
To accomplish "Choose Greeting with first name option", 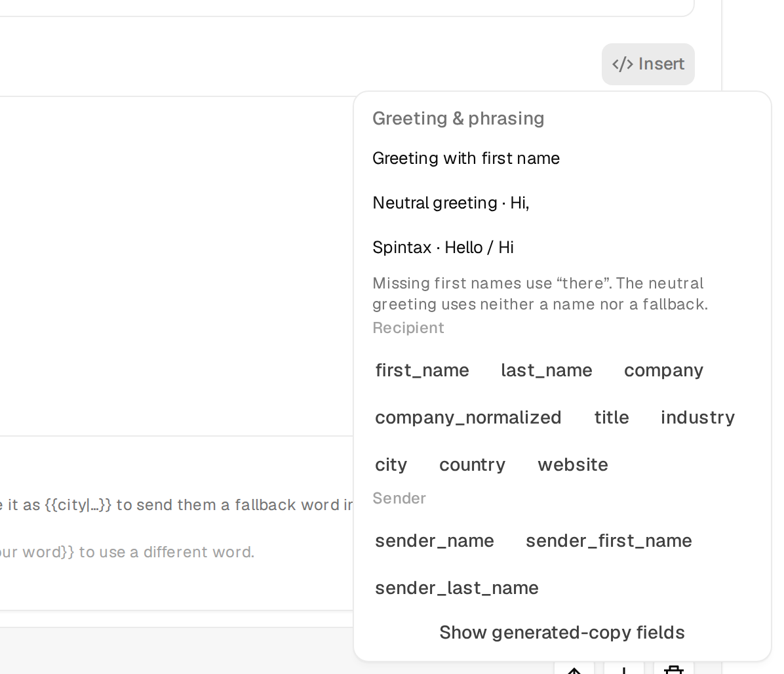I will 562,159.
